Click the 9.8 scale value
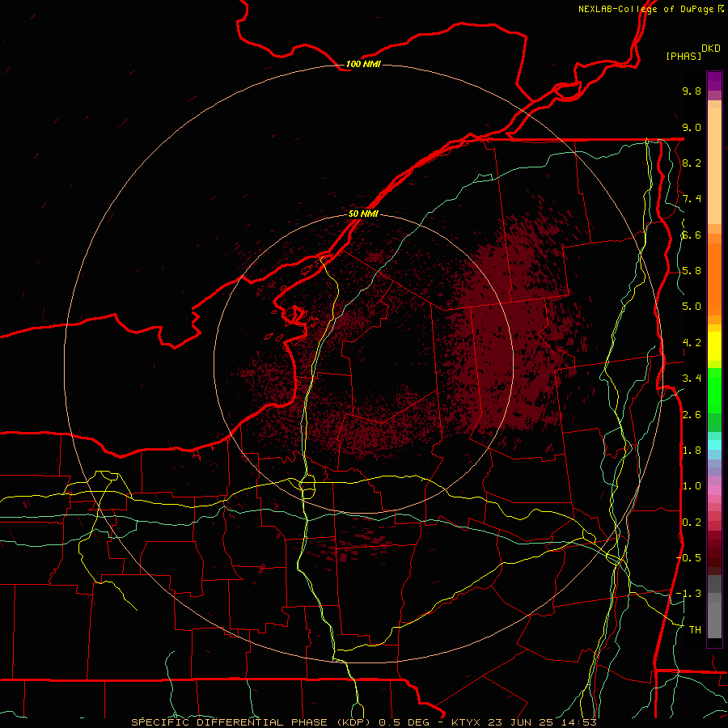Image resolution: width=728 pixels, height=728 pixels. (x=692, y=91)
